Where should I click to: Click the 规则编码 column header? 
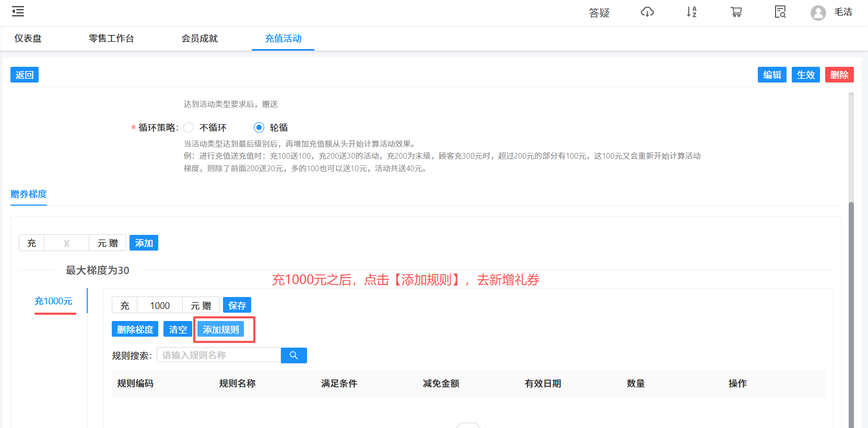tap(135, 384)
